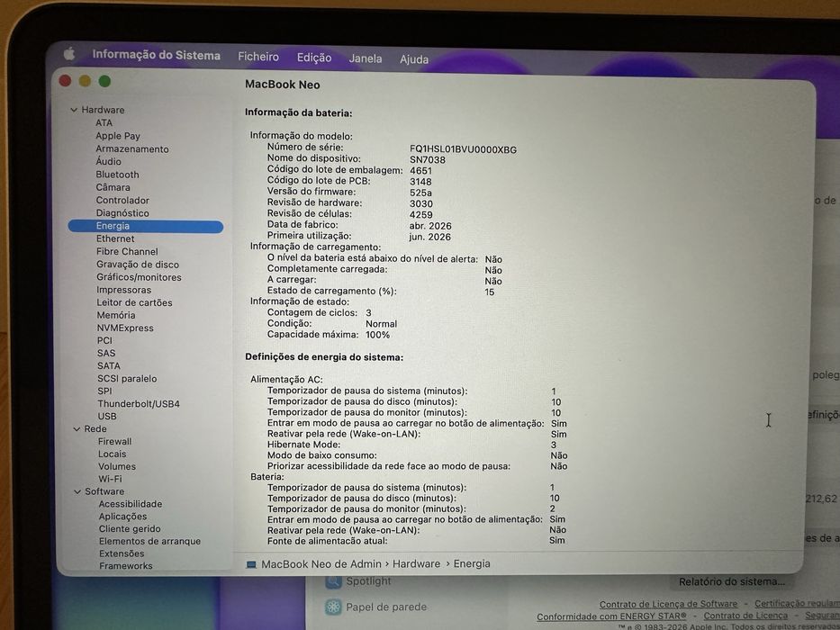
Task: Collapse the Software section
Action: 77,491
